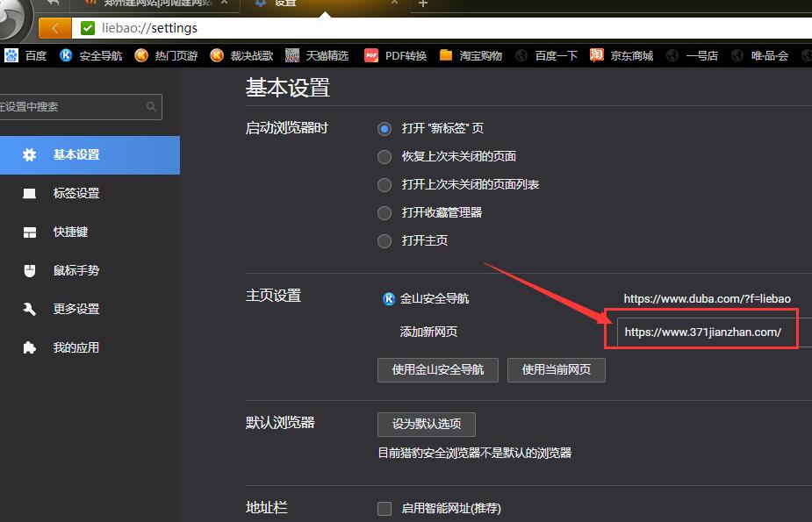812x522 pixels.
Task: Click the 金山安全导航 homepage icon
Action: [388, 299]
